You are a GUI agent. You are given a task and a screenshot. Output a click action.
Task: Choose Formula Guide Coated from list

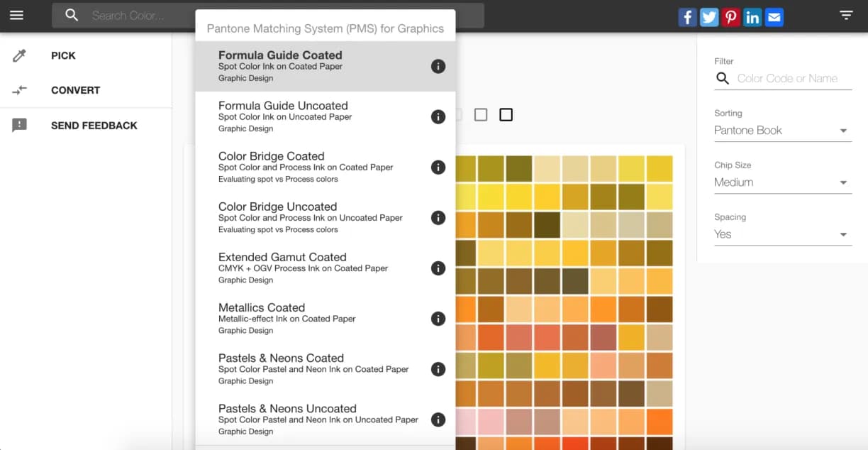coord(325,66)
